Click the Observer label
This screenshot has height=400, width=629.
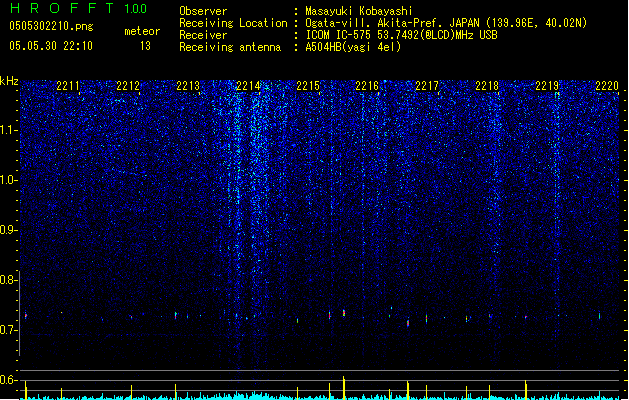[x=203, y=11]
